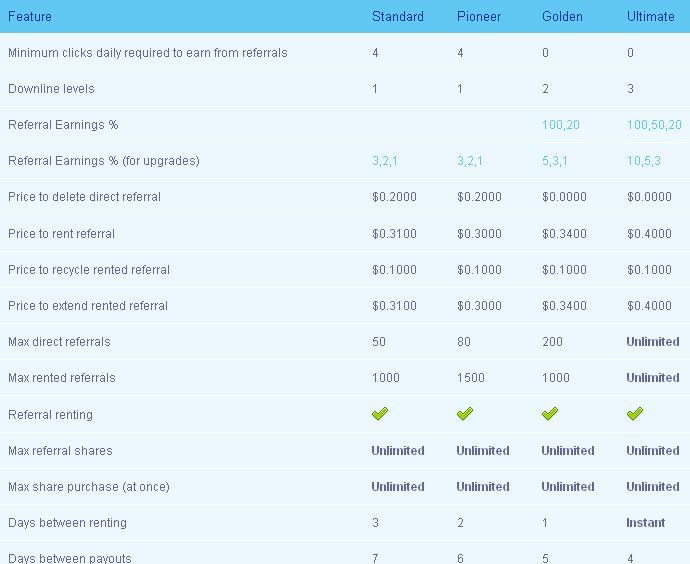Viewport: 690px width, 564px height.
Task: Click the Pioneer column header
Action: (479, 17)
